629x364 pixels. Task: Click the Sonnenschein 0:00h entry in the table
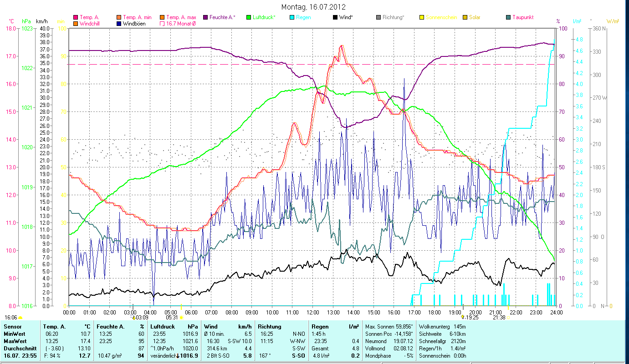pos(442,356)
